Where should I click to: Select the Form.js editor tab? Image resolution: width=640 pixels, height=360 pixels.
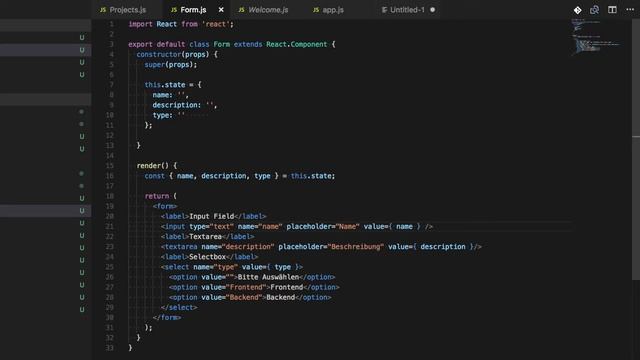189,10
